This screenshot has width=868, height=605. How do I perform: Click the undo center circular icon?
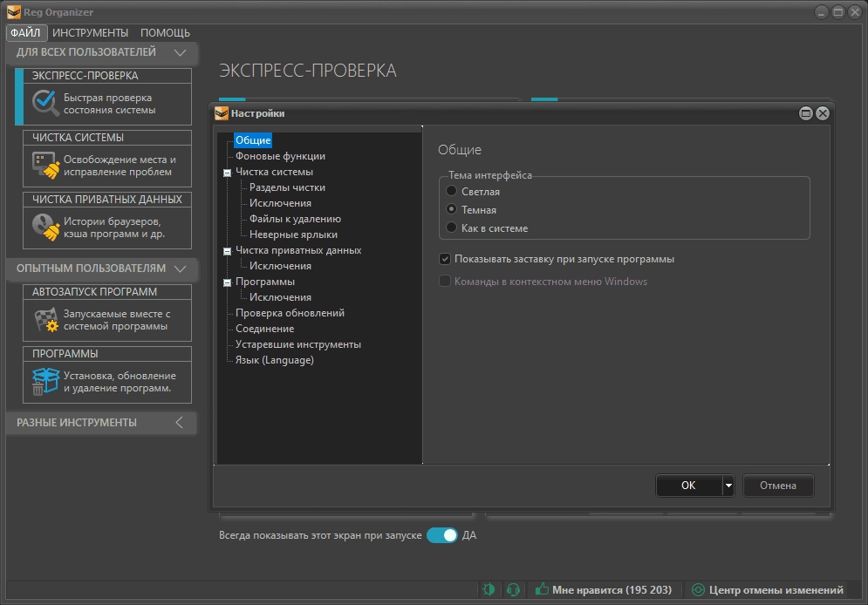tap(698, 590)
